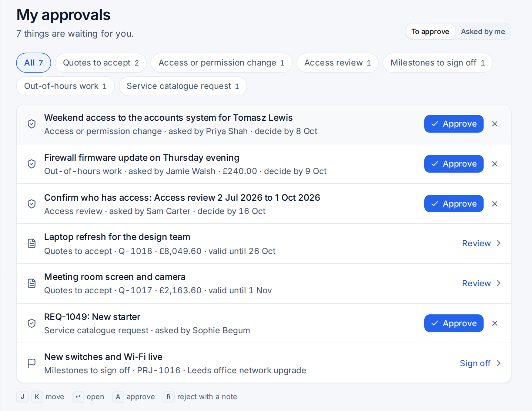This screenshot has height=411, width=532.
Task: Click the Enter key open hint
Action: pos(78,397)
